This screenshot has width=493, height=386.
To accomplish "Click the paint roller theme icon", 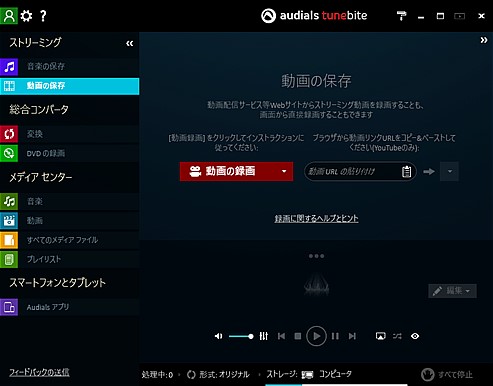I will pos(401,16).
